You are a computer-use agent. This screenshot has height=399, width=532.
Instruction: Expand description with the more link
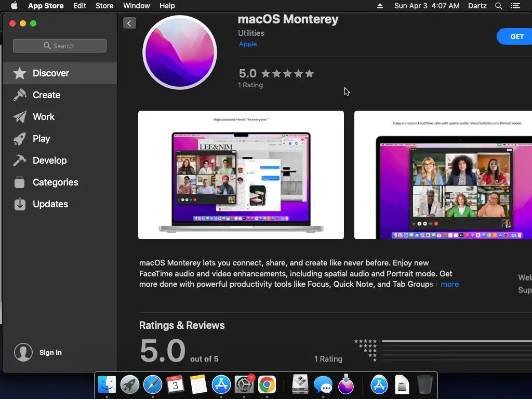(449, 284)
